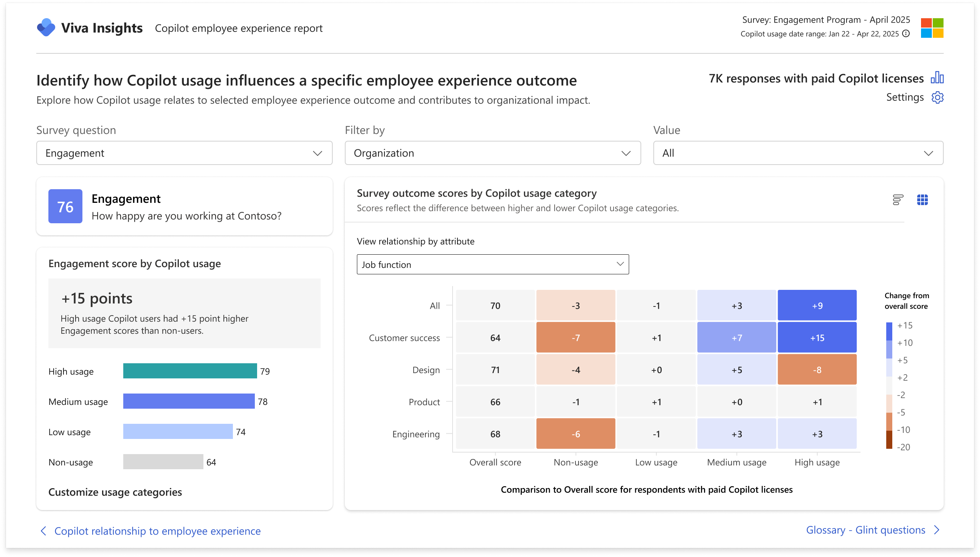The image size is (980, 557).
Task: Click Design overall score 71 cell
Action: pyautogui.click(x=495, y=370)
